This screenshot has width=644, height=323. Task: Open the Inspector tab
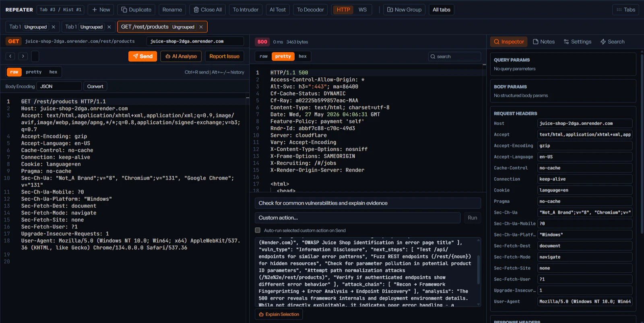(x=509, y=42)
